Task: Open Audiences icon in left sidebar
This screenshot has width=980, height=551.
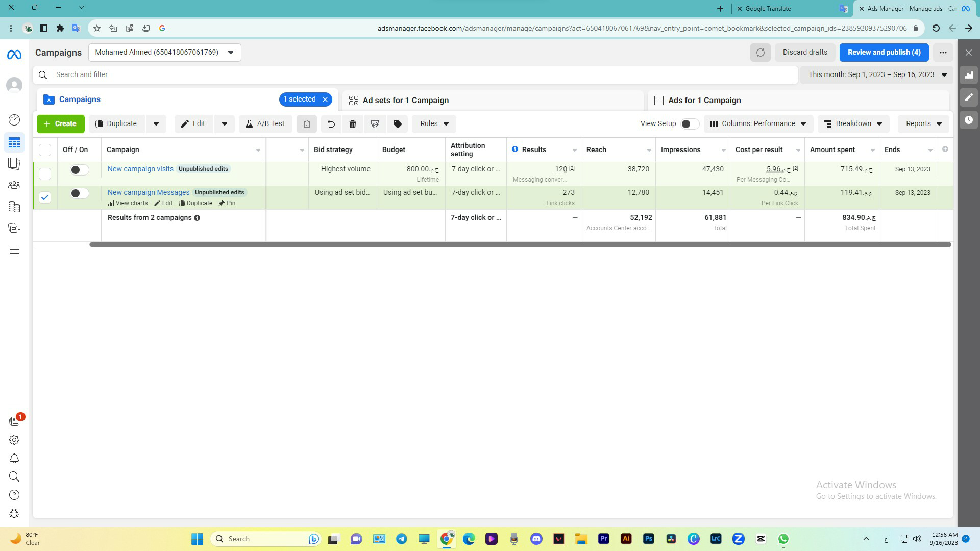Action: (x=14, y=185)
